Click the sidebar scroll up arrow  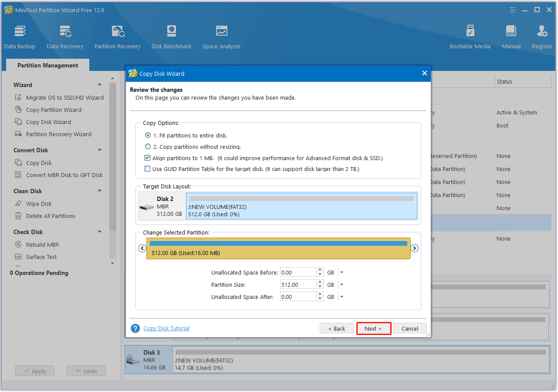112,78
